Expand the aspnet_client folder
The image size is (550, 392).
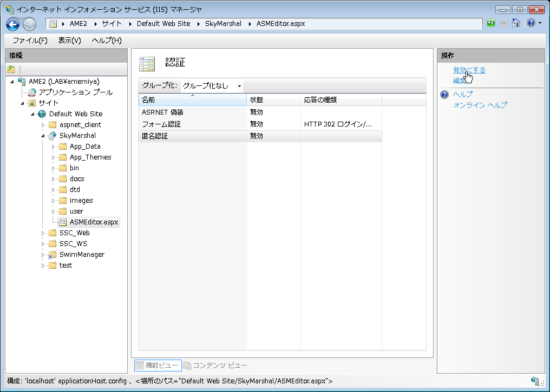click(x=43, y=125)
